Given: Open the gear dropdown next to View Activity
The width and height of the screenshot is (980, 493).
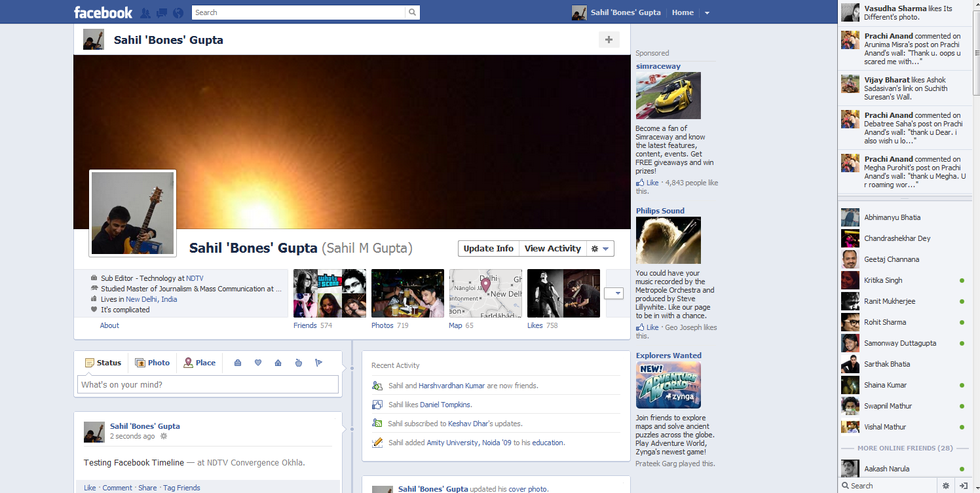Looking at the screenshot, I should [600, 249].
